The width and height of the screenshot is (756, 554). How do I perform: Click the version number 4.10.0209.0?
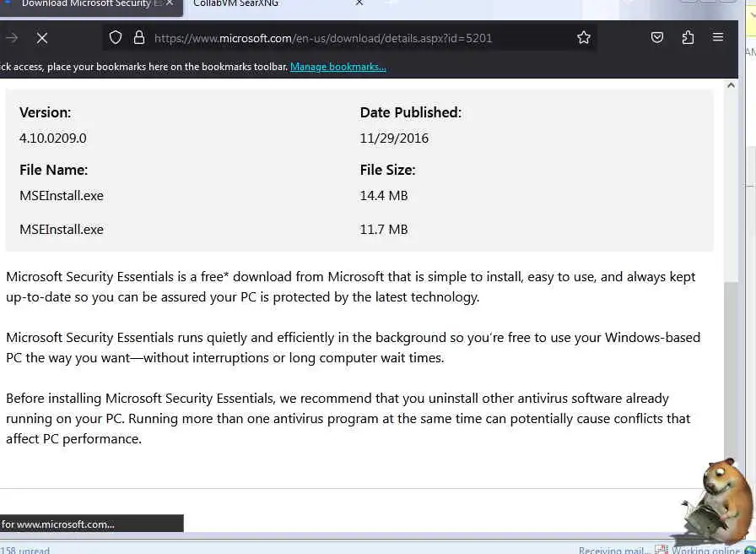coord(53,138)
